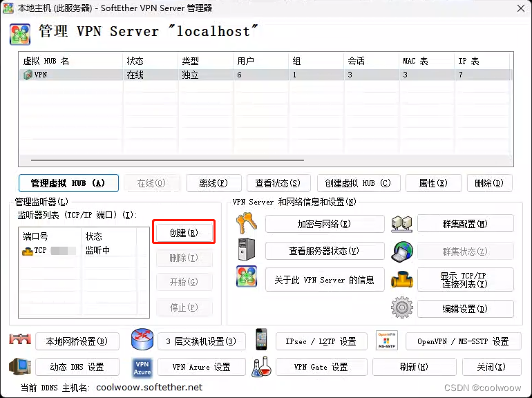The width and height of the screenshot is (532, 398).
Task: Click the VPN Server logo icon beside the heading
Action: pyautogui.click(x=20, y=35)
